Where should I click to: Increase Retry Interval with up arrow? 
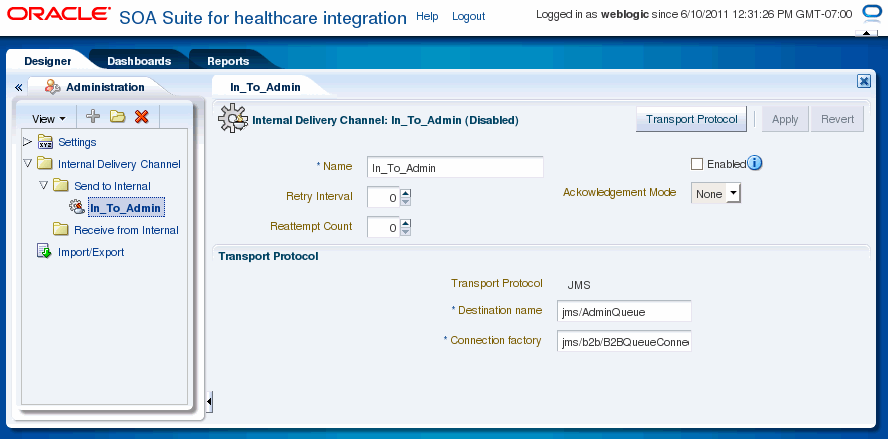(x=405, y=193)
